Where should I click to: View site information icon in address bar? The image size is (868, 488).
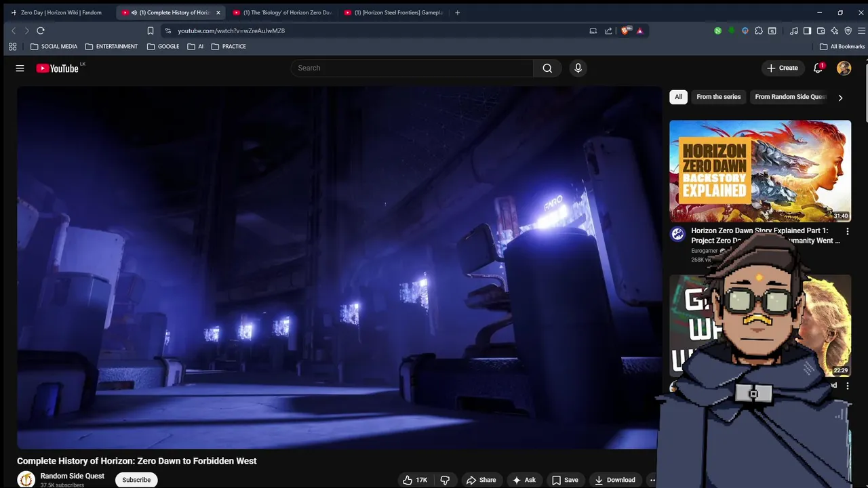[168, 30]
